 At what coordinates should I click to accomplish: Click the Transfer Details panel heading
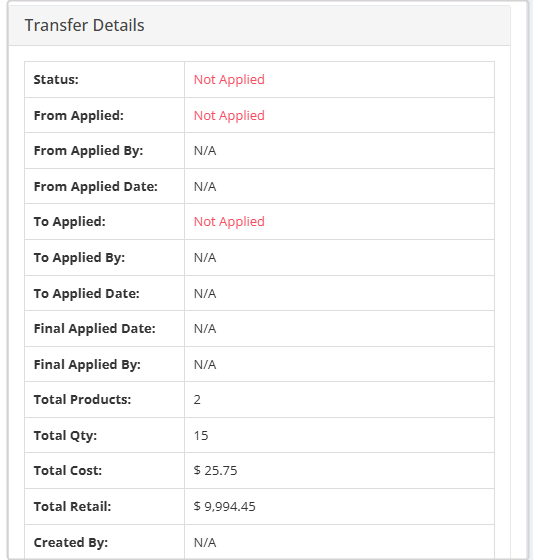point(84,25)
